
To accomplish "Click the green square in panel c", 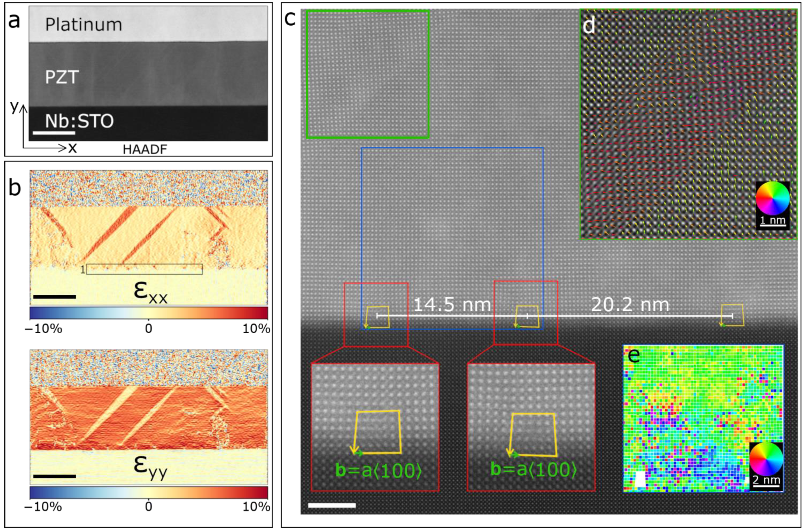I will tap(368, 74).
